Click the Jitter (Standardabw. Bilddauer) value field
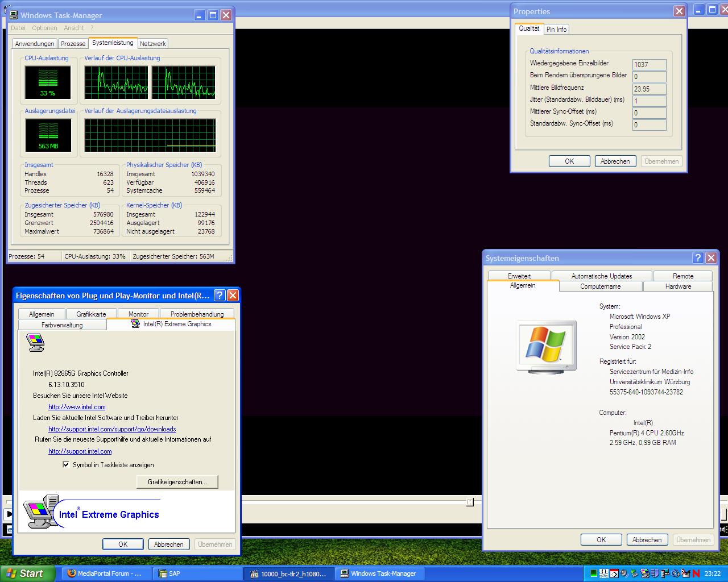 click(x=649, y=101)
